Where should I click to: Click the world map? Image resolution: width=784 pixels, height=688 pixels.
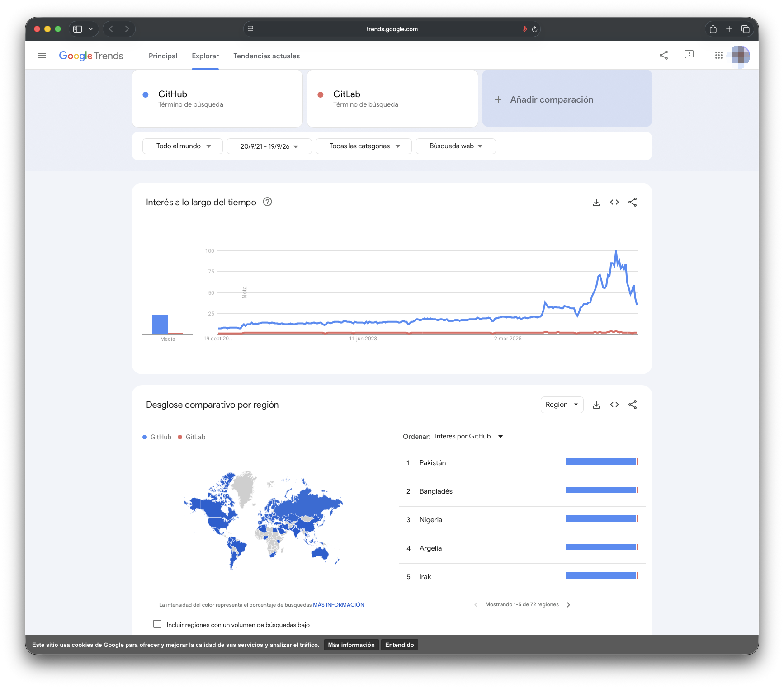(x=263, y=520)
